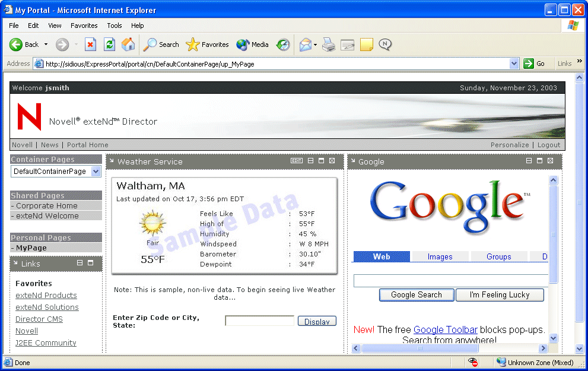Click the Edit icon on Weather Service
The image size is (588, 371).
(x=297, y=160)
